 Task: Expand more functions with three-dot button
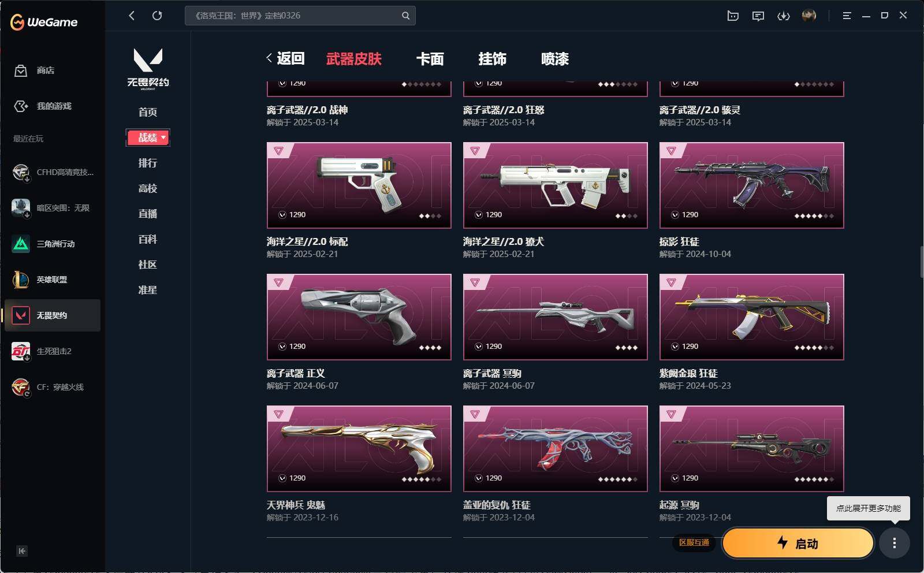tap(895, 543)
